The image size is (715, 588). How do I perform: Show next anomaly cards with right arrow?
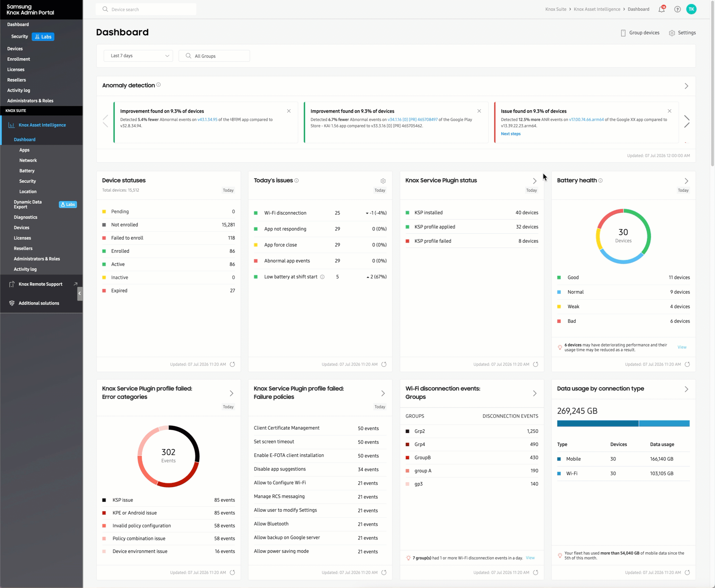coord(687,122)
